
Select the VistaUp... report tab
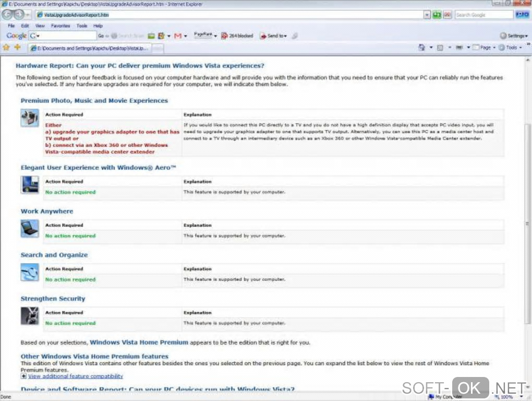pos(90,48)
